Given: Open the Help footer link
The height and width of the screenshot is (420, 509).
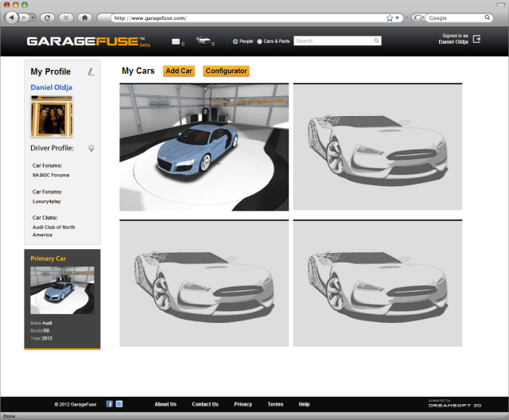Looking at the screenshot, I should click(x=304, y=404).
